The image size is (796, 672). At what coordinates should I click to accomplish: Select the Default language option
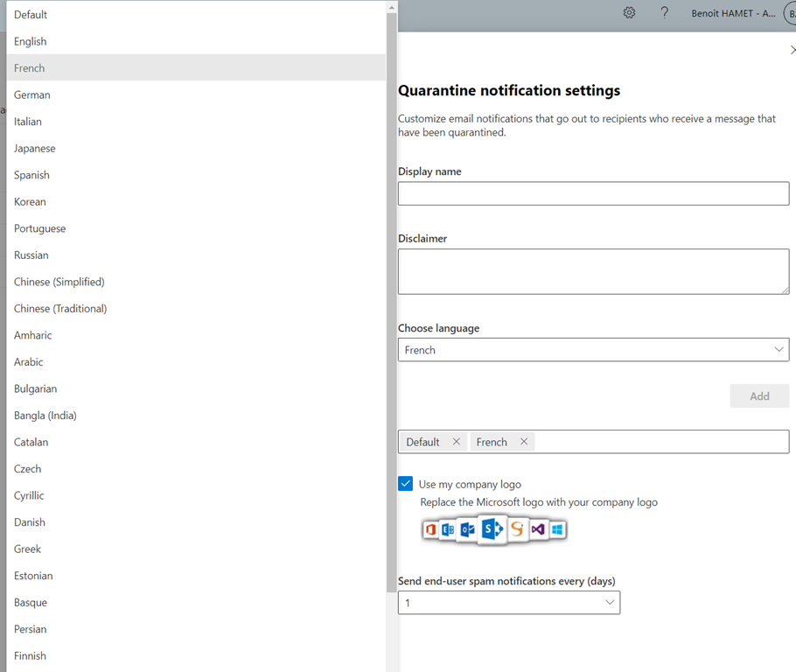tap(31, 15)
